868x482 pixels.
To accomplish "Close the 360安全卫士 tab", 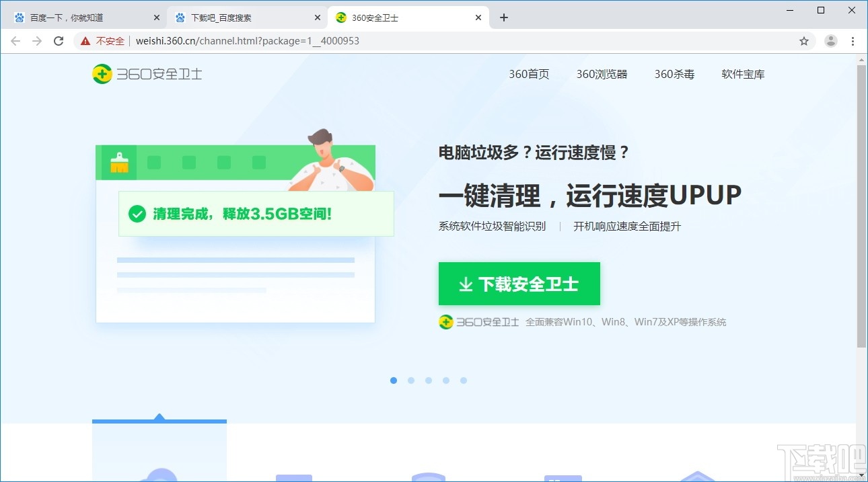I will (479, 17).
